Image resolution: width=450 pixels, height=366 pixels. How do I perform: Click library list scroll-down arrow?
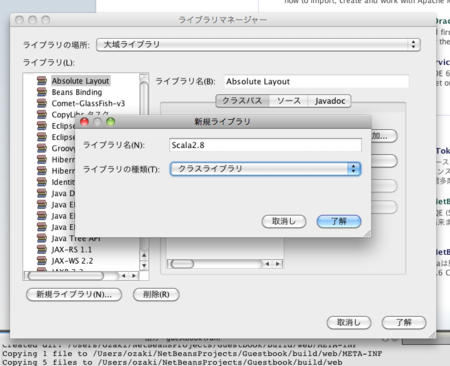click(x=144, y=266)
